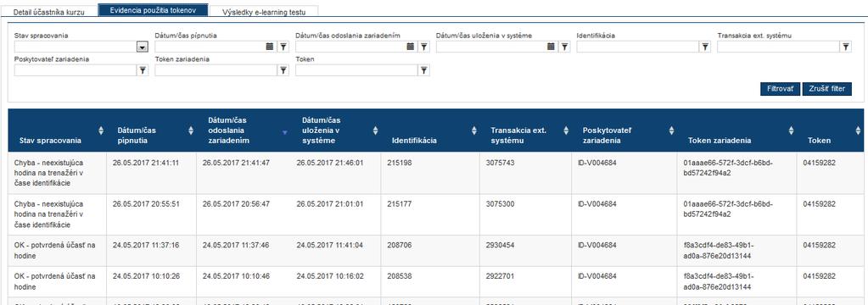Sort table by Dátum/čas odoslania zariadením column

pyautogui.click(x=285, y=132)
